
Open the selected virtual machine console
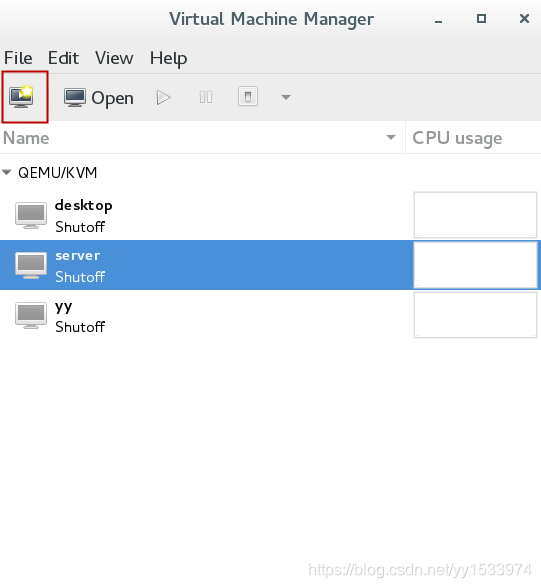pos(99,98)
